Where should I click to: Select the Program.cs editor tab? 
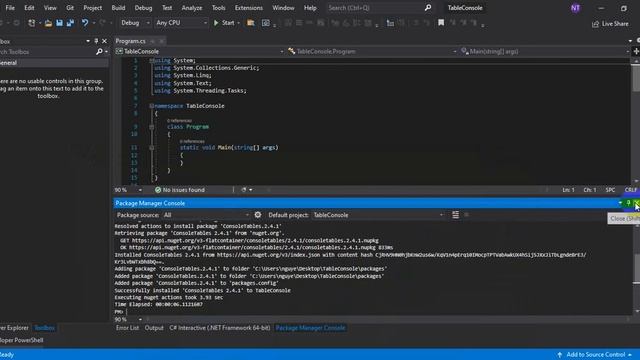(x=130, y=41)
